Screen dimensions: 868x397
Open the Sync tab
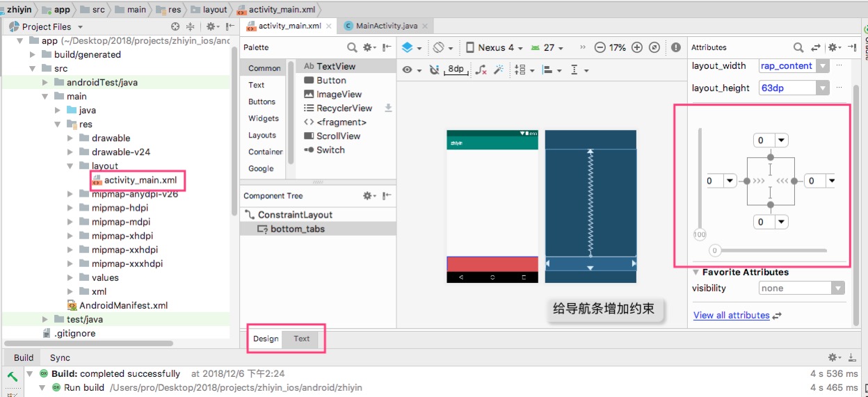(60, 357)
